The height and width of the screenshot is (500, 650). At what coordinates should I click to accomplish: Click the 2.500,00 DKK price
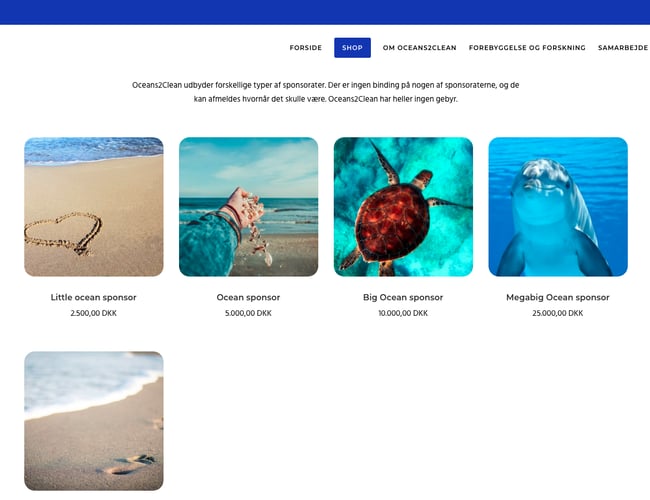94,313
